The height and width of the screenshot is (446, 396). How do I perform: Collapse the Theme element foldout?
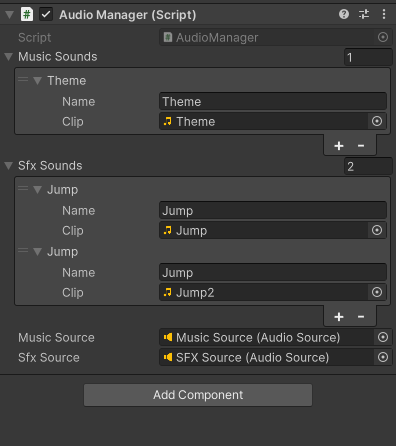point(37,81)
